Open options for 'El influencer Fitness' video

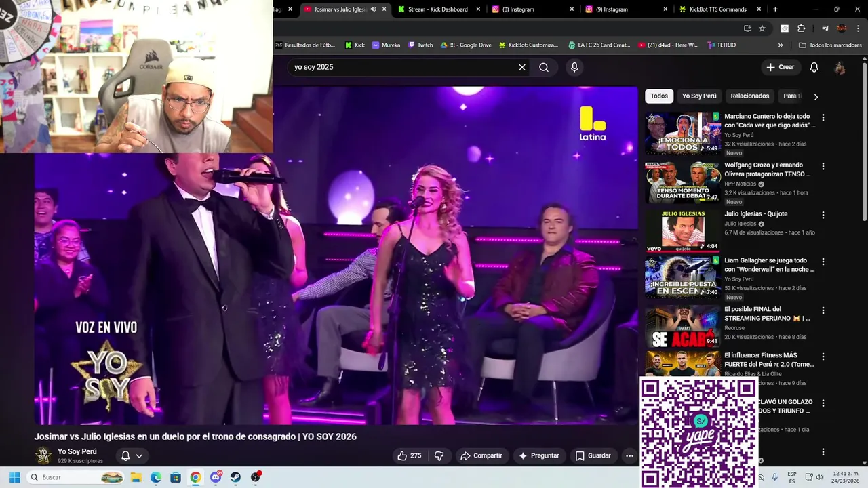pos(823,357)
